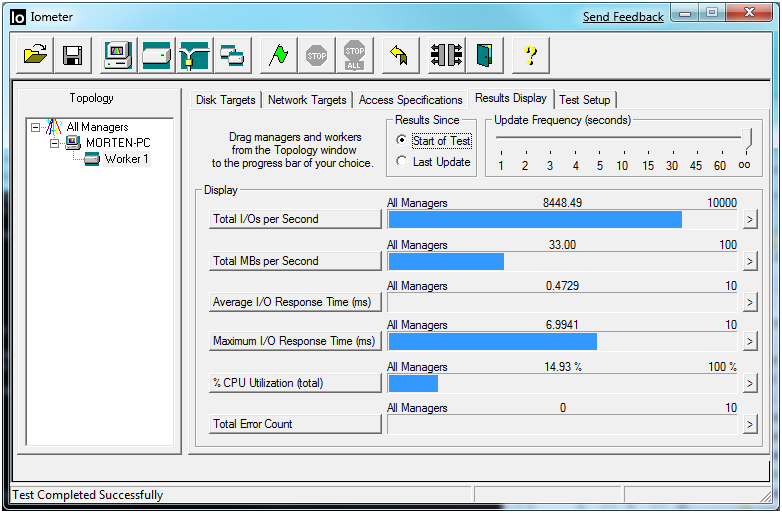Start new manager computer icon
The image size is (782, 513).
(x=118, y=55)
